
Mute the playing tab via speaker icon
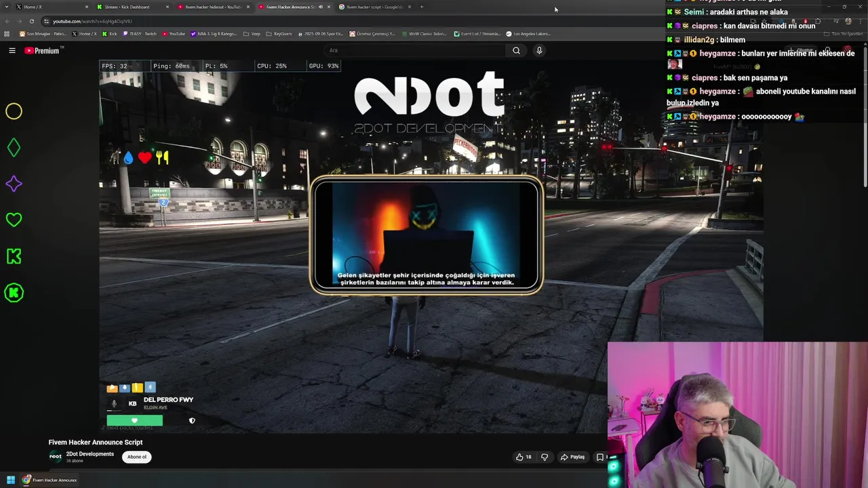pos(321,7)
